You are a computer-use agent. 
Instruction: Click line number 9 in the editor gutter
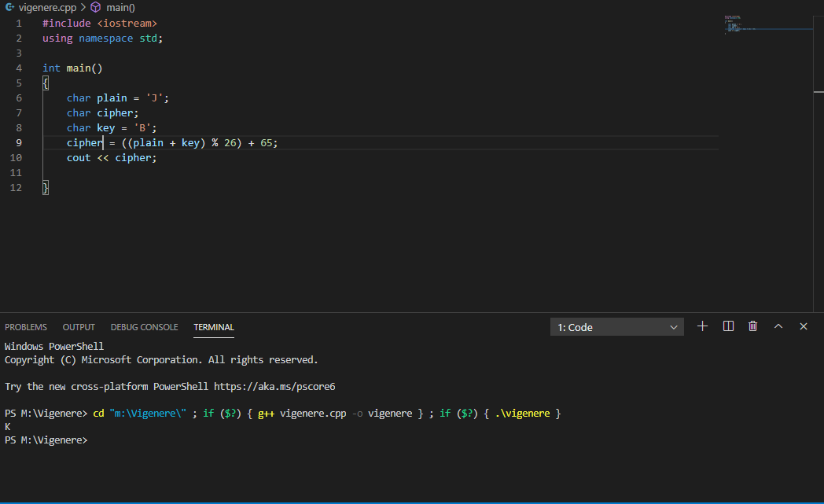18,142
